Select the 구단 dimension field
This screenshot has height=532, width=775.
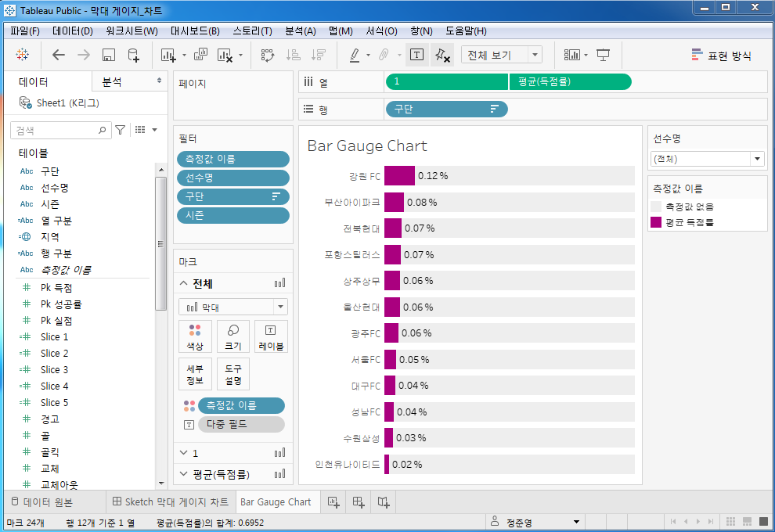50,171
